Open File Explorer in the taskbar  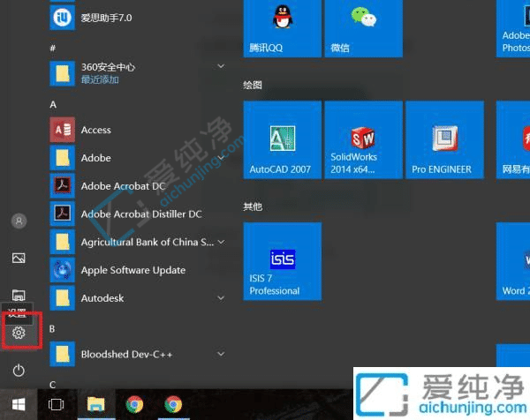96,404
